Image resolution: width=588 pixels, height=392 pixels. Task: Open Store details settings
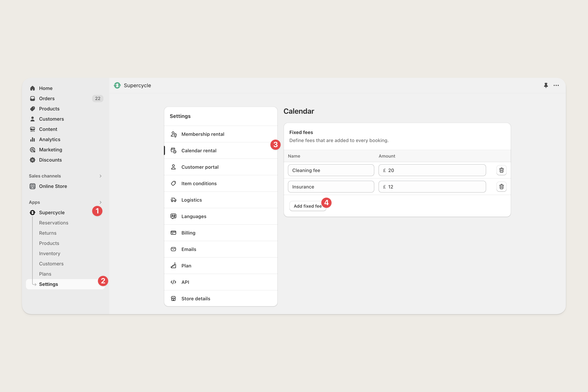(221, 298)
